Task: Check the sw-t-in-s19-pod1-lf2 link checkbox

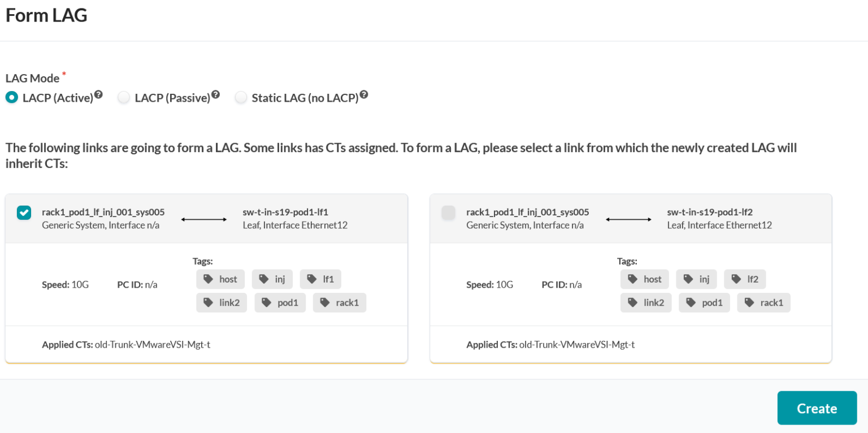Action: point(448,213)
